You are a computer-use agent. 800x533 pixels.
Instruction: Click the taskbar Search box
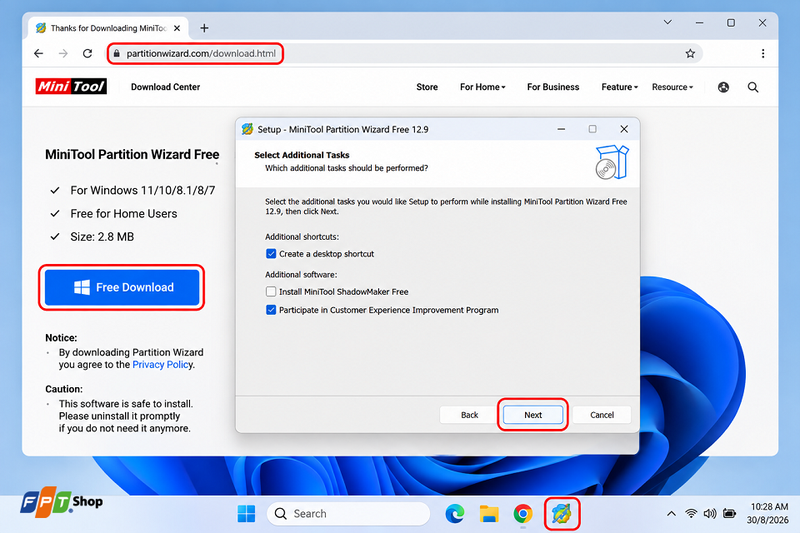pos(348,514)
